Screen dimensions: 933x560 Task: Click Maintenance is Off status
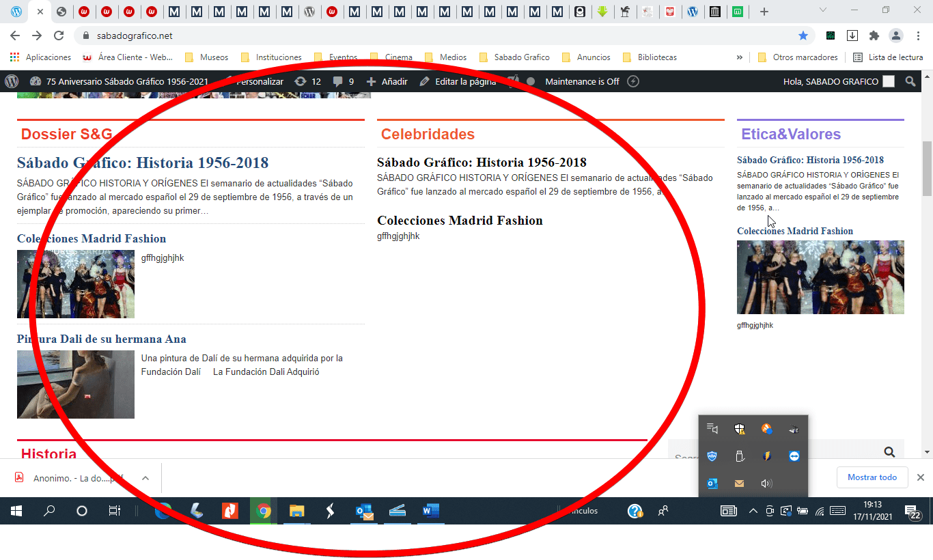pyautogui.click(x=582, y=81)
